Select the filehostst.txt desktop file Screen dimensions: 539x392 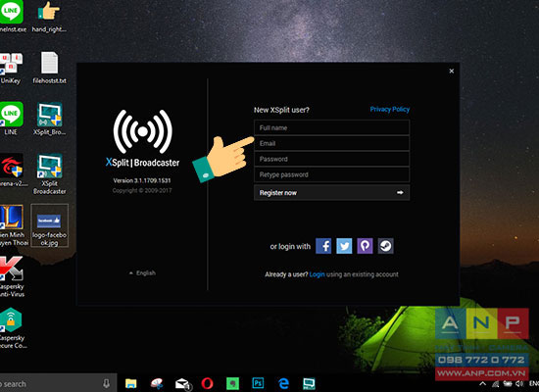(x=50, y=68)
